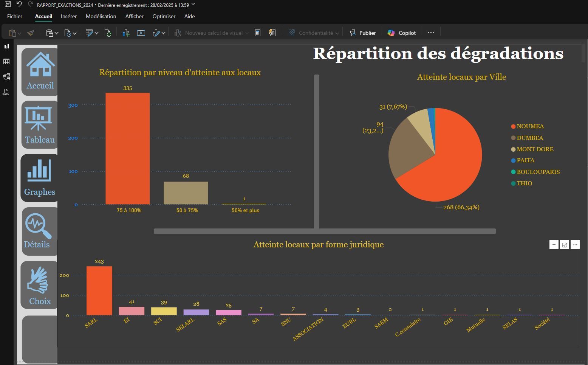Click the Confidentialité label icon
The width and height of the screenshot is (588, 365).
[292, 33]
